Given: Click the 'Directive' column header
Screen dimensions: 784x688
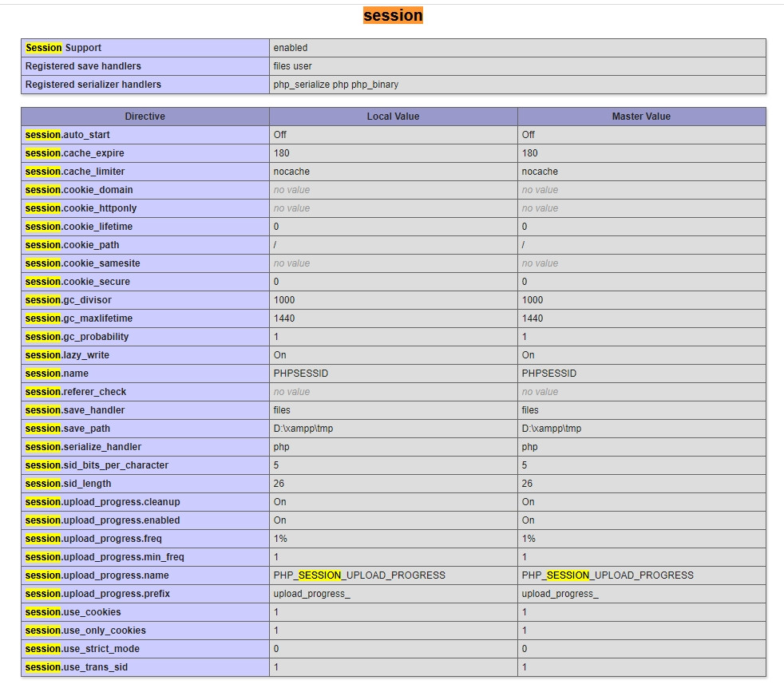Looking at the screenshot, I should pyautogui.click(x=145, y=116).
